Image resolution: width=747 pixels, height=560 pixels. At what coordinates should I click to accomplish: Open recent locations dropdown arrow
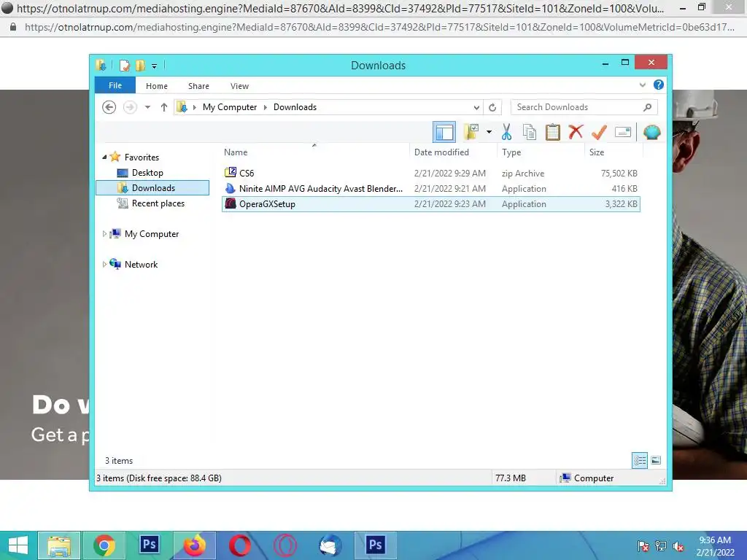click(147, 107)
